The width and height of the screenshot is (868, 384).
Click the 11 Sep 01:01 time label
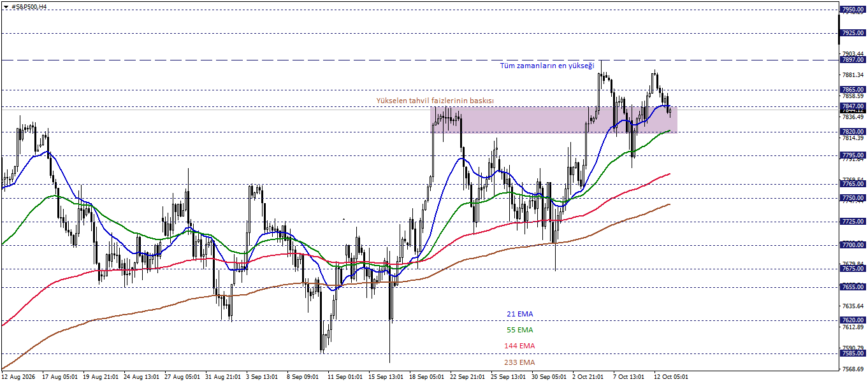pos(345,377)
